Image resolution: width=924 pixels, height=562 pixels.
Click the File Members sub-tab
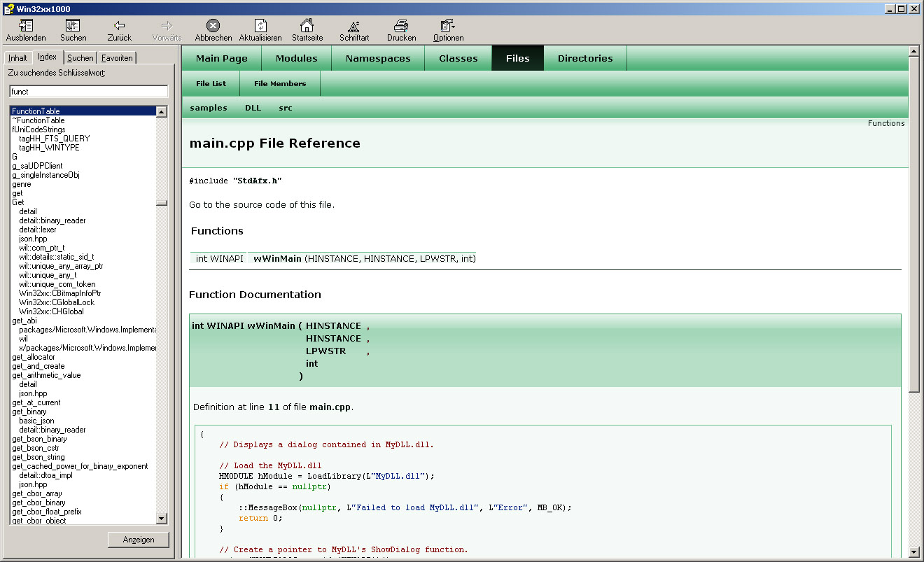point(280,84)
